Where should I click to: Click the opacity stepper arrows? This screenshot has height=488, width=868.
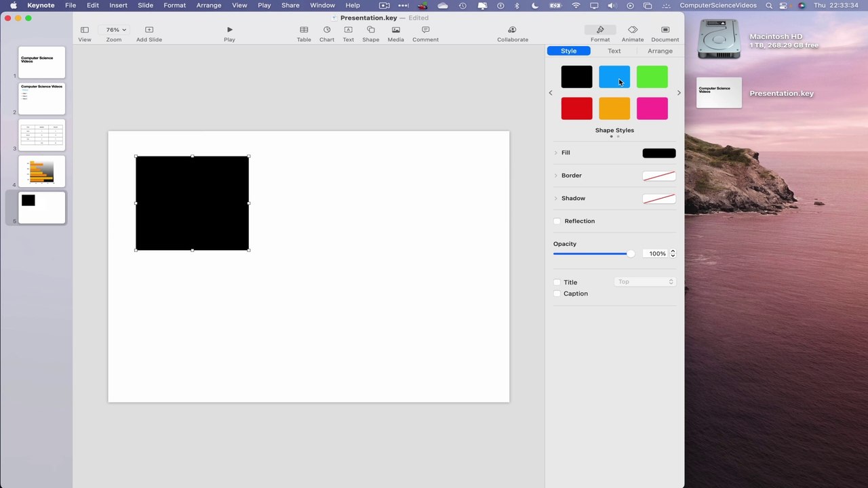(673, 253)
